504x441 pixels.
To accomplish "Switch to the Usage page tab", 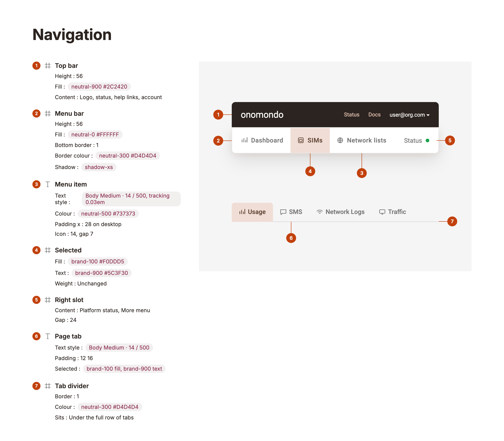I will click(252, 212).
